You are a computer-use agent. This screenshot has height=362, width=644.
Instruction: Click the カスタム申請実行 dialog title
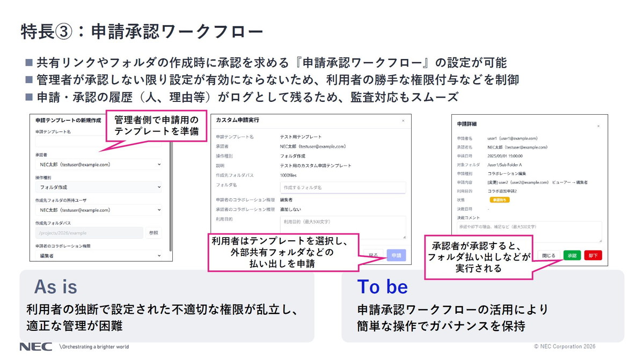[237, 120]
